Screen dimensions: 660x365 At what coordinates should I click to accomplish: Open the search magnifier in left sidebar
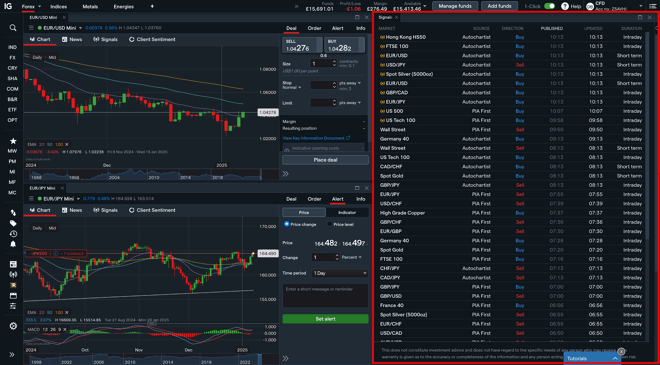13,28
